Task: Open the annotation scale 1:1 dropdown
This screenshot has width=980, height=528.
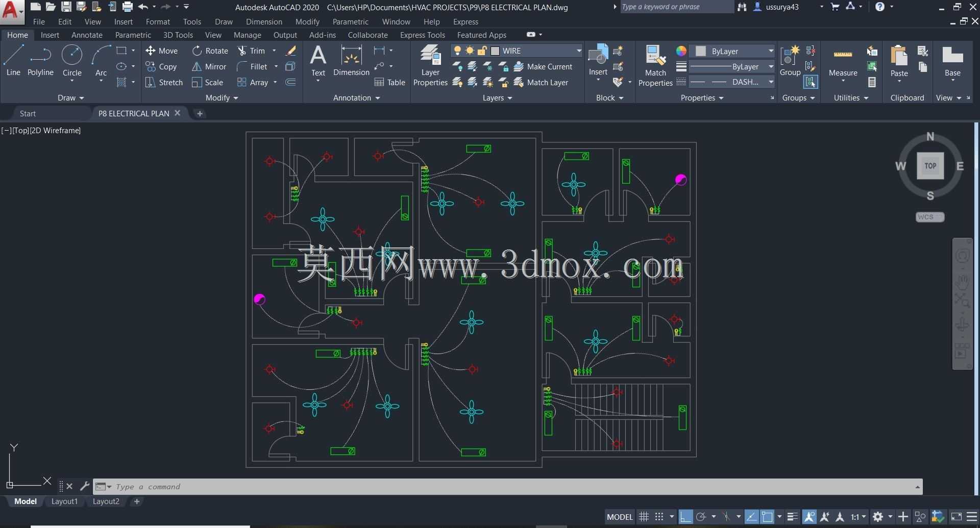Action: (x=857, y=517)
